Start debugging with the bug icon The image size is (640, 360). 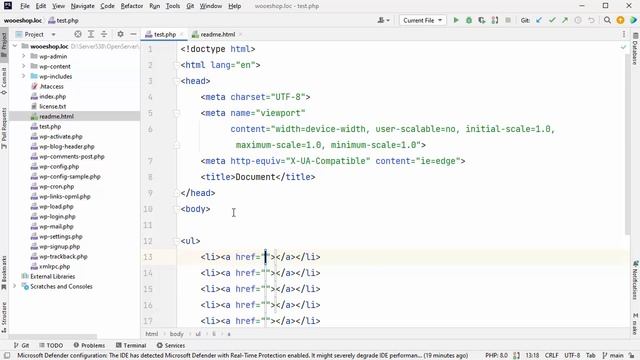(469, 20)
